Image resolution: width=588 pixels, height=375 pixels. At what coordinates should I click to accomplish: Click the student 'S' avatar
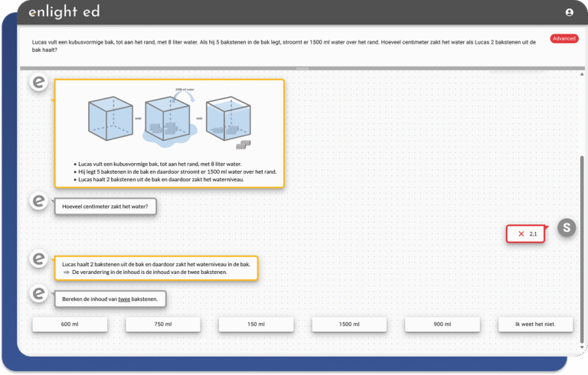click(567, 227)
